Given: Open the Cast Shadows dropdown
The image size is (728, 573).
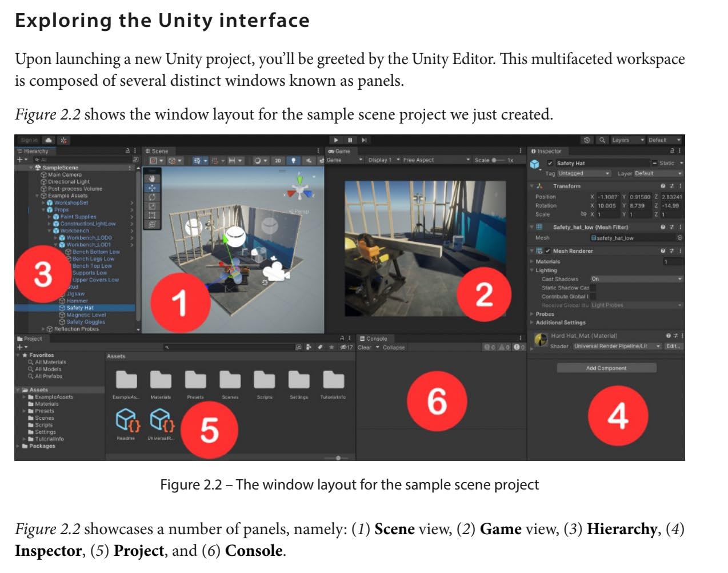Looking at the screenshot, I should (x=637, y=279).
